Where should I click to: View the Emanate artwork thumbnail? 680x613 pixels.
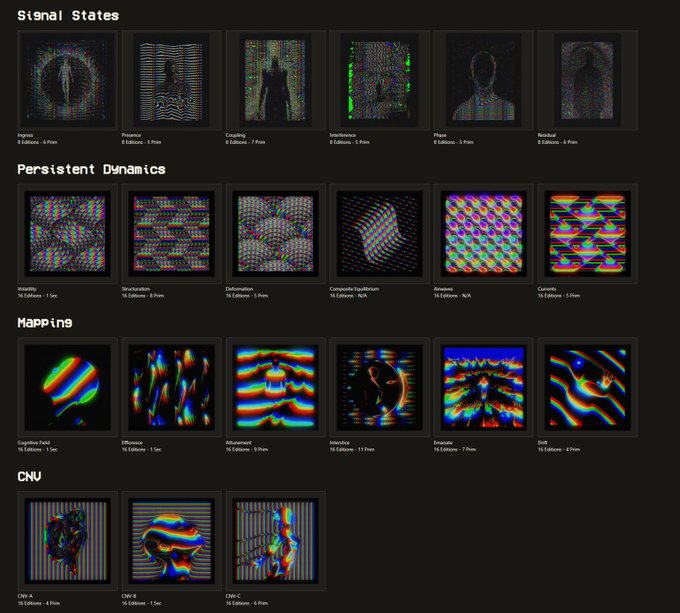tap(484, 387)
